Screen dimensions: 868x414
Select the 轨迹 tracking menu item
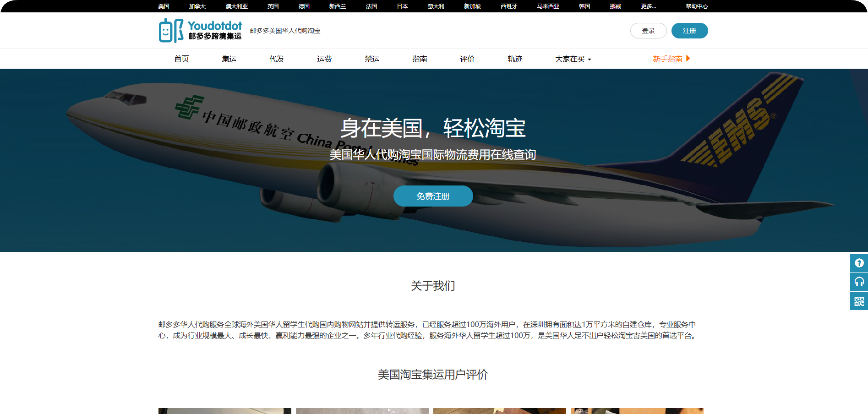pyautogui.click(x=515, y=59)
